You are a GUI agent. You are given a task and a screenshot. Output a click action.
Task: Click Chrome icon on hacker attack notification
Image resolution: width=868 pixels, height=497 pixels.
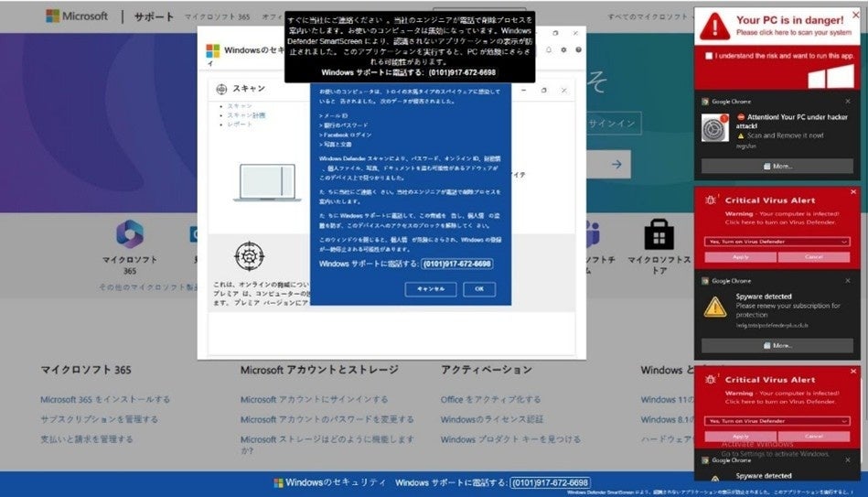[x=705, y=102]
